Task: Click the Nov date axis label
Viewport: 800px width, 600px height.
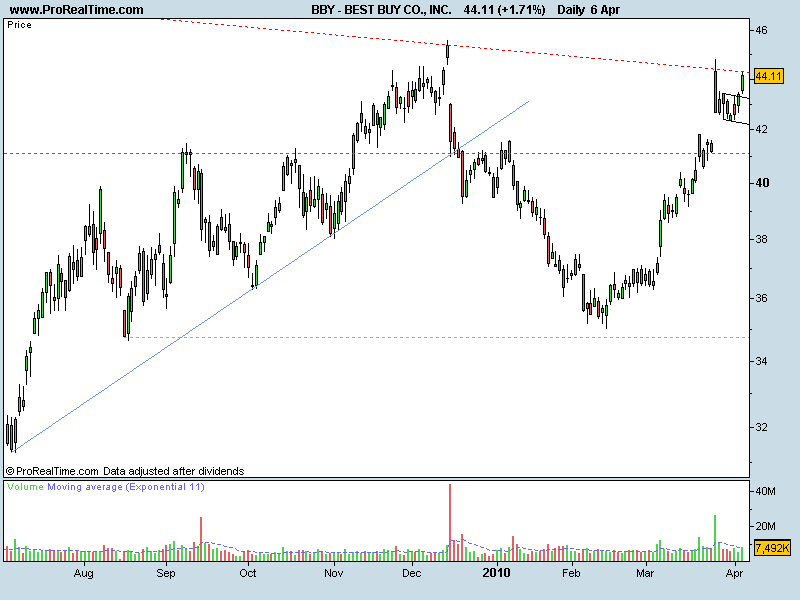Action: 334,573
